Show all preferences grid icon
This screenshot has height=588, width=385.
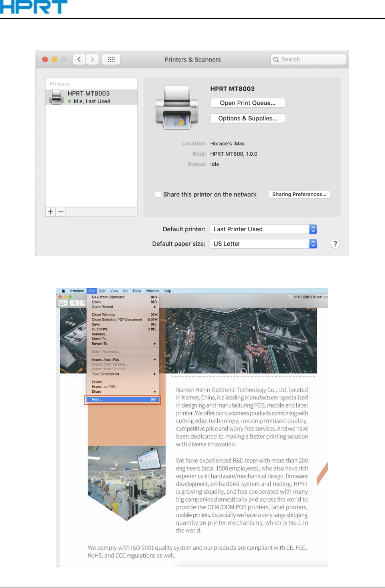pos(111,60)
